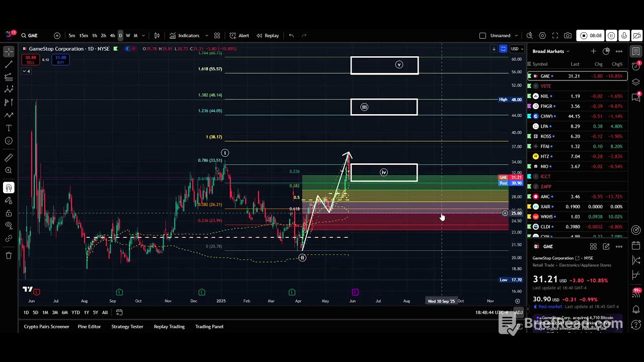The height and width of the screenshot is (362, 644).
Task: Activate the zoom-in magnifier tool
Action: click(x=9, y=170)
